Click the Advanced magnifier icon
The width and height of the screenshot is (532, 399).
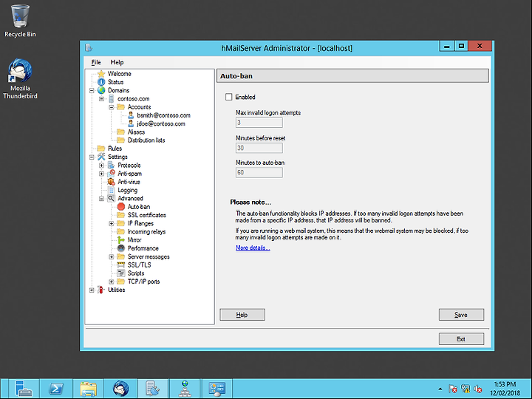tap(111, 199)
